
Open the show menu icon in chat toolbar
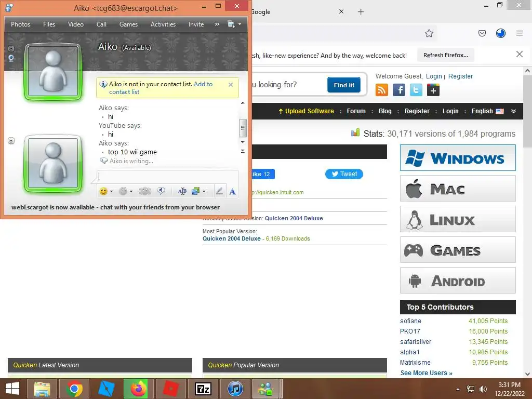[x=231, y=24]
